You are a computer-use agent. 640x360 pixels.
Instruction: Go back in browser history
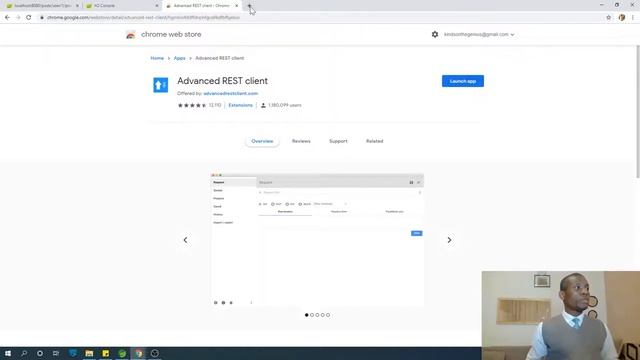(x=7, y=17)
